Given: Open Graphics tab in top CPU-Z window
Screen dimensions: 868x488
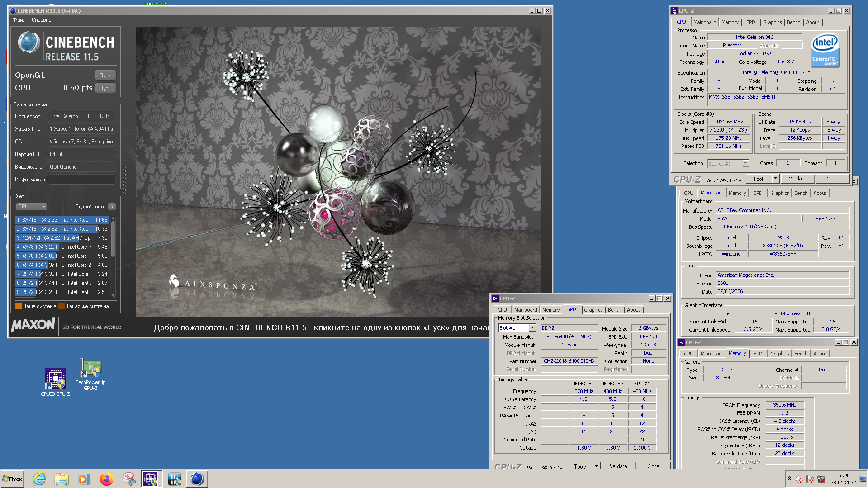Looking at the screenshot, I should coord(772,22).
